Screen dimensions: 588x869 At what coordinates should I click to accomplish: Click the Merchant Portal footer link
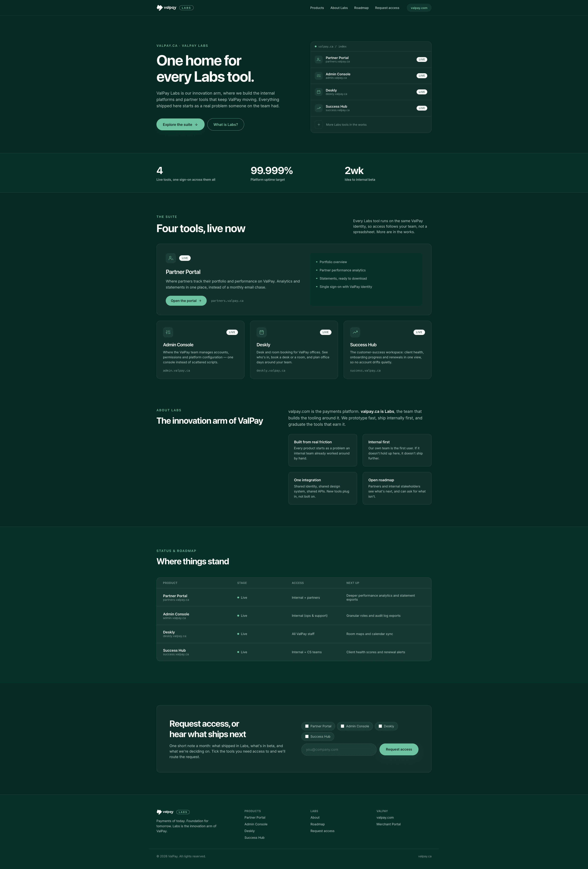click(x=388, y=824)
